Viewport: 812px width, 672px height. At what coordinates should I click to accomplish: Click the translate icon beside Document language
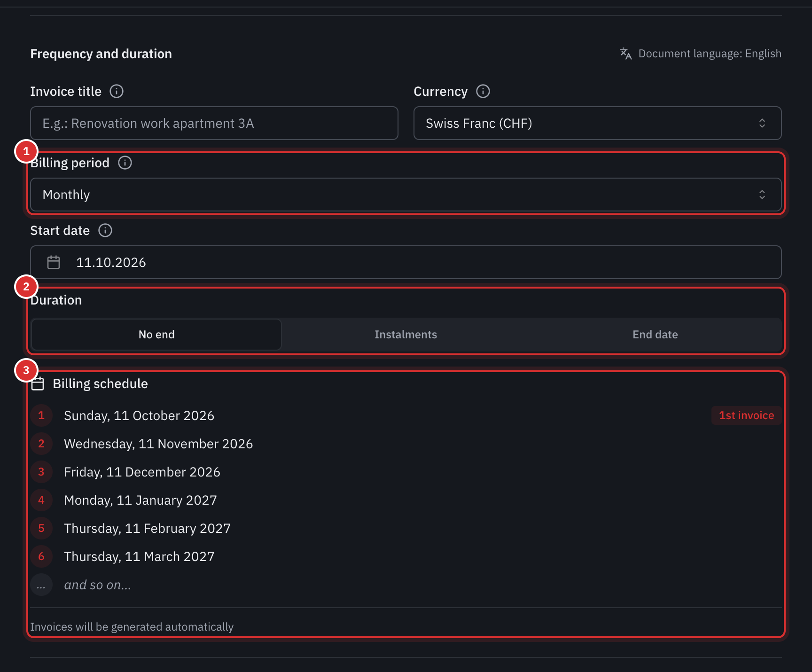tap(625, 54)
